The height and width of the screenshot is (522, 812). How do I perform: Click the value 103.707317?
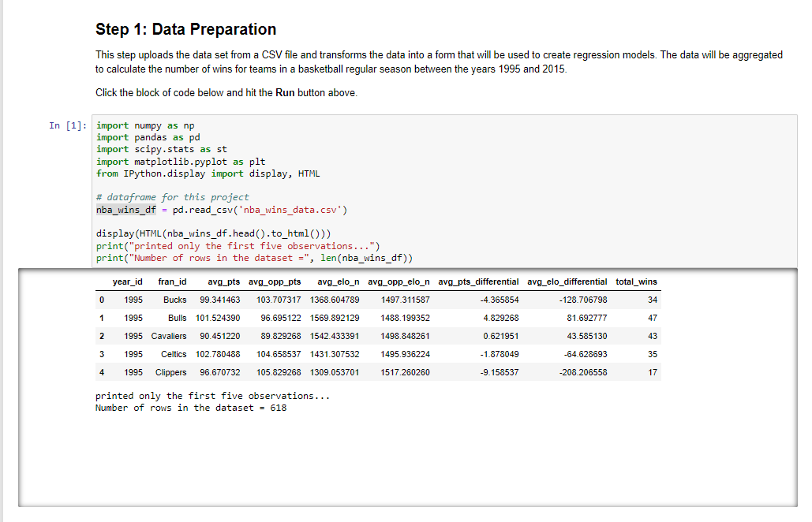(279, 300)
